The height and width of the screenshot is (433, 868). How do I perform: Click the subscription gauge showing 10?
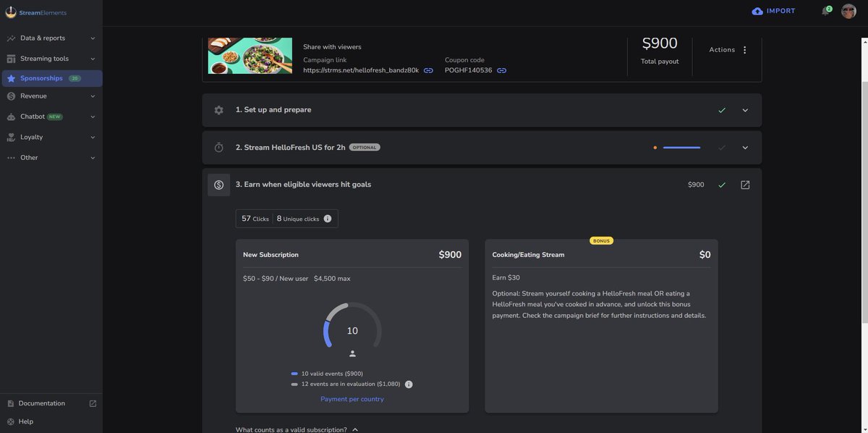[x=352, y=325]
